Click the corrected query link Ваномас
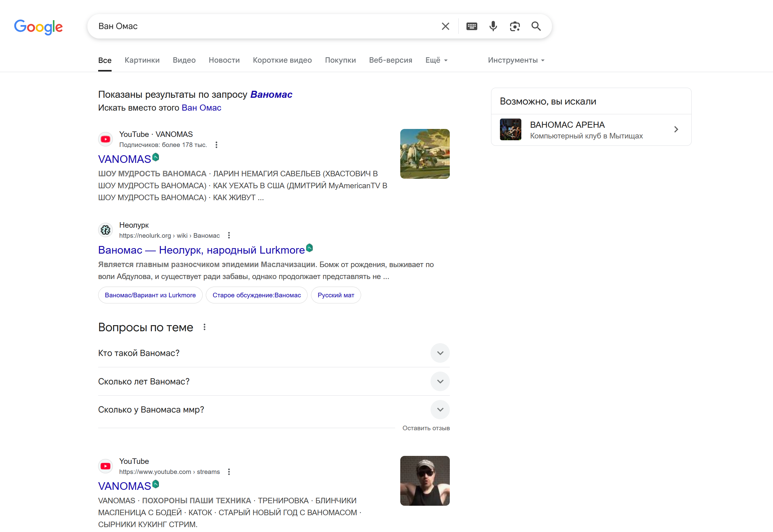Viewport: 773px width, 532px height. (x=271, y=95)
